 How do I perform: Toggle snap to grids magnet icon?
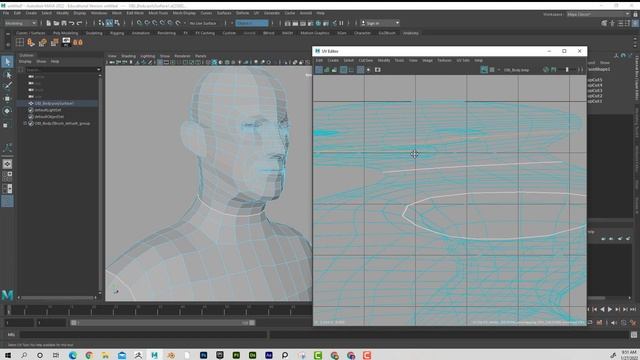139,23
